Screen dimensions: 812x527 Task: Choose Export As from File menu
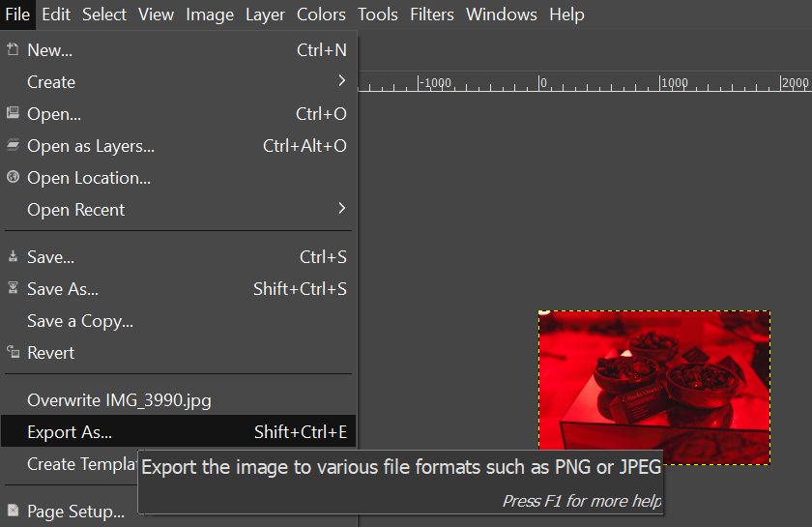pos(70,432)
